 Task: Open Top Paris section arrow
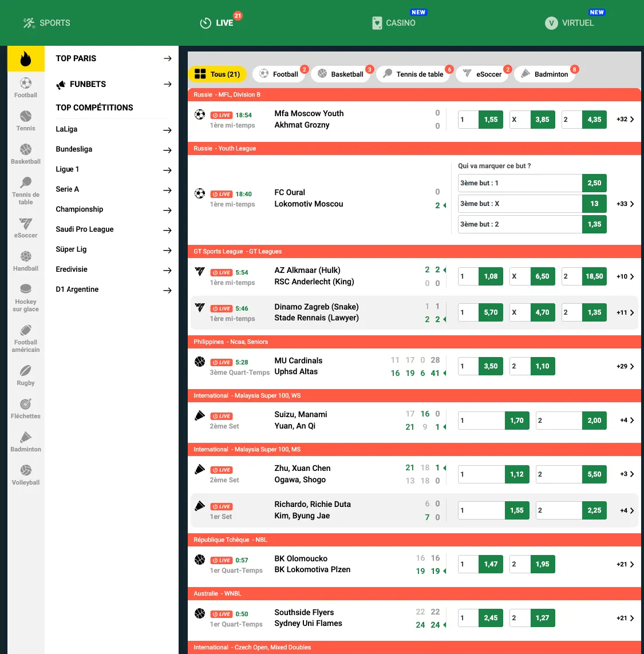tap(167, 58)
